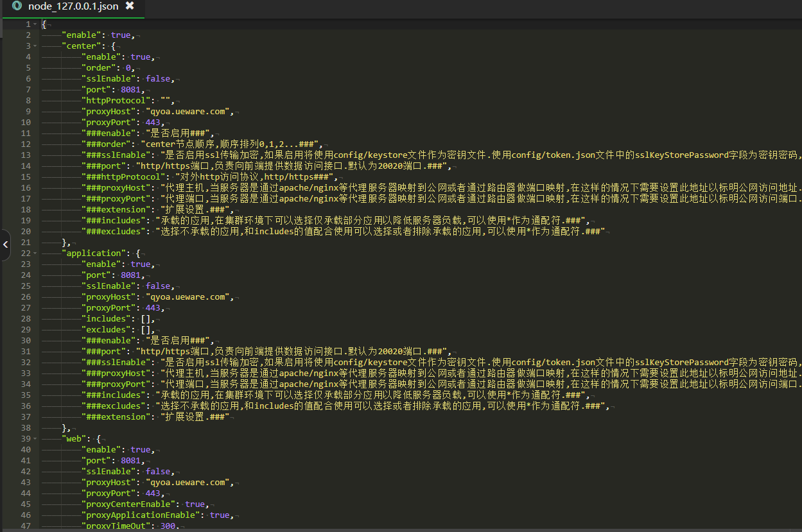This screenshot has height=532, width=802.
Task: Click the empty includes array on line 28
Action: (x=147, y=319)
